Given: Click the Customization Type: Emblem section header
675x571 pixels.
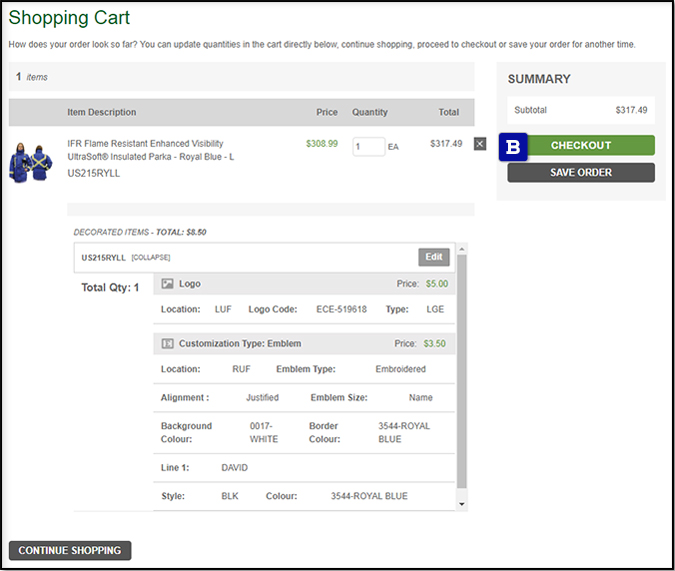Looking at the screenshot, I should (240, 344).
